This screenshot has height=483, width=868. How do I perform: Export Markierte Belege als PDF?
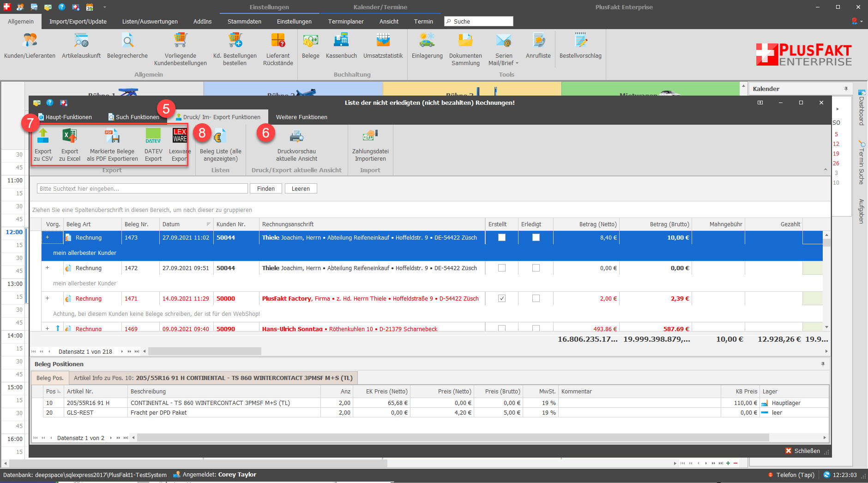click(x=112, y=145)
